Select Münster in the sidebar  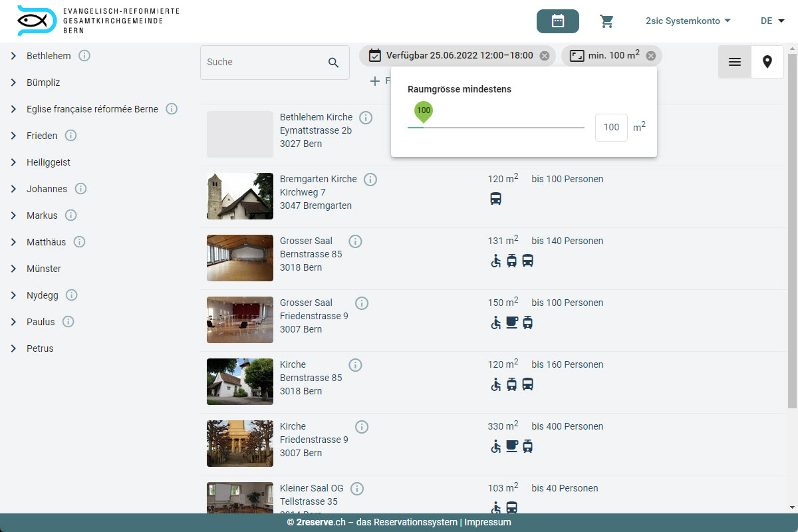pos(44,269)
